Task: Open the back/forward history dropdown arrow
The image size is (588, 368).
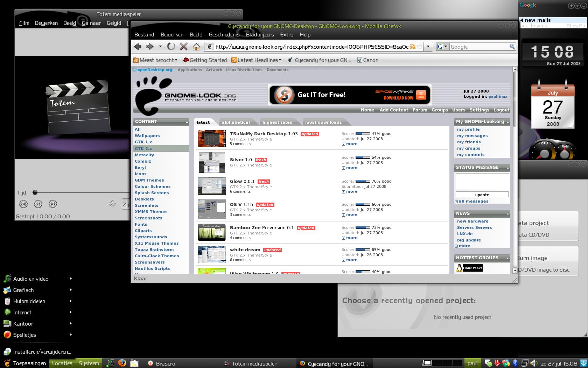Action: coord(160,47)
